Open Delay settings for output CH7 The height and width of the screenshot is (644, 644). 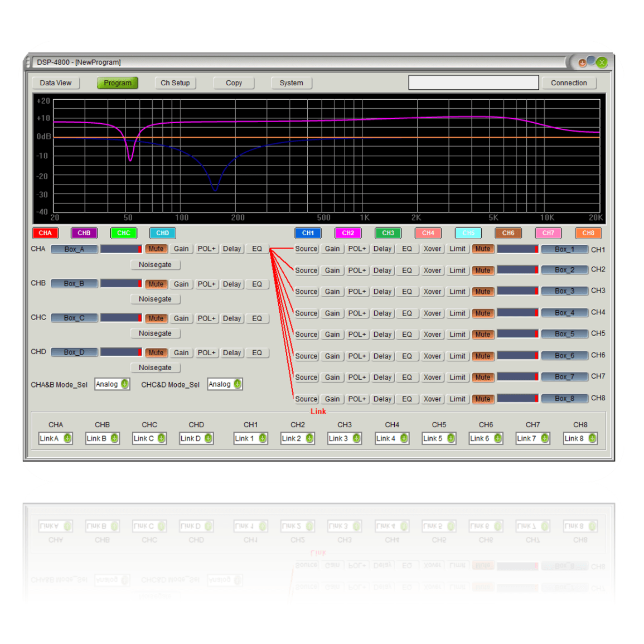point(382,377)
